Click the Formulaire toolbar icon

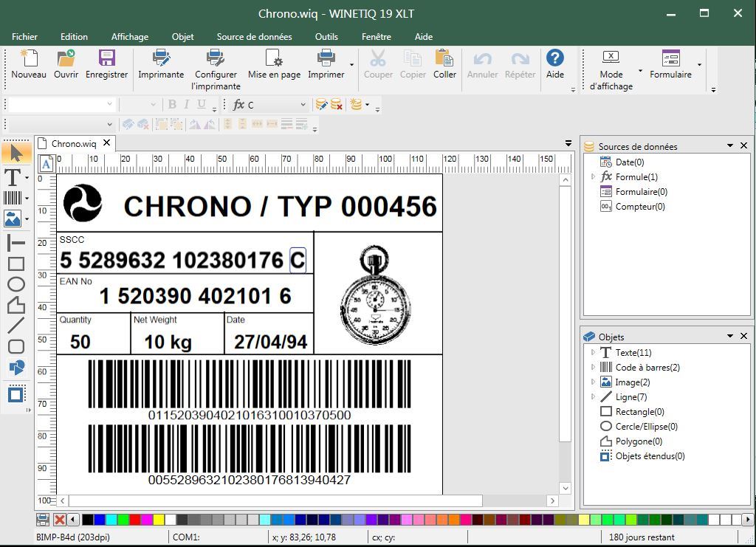coord(670,58)
